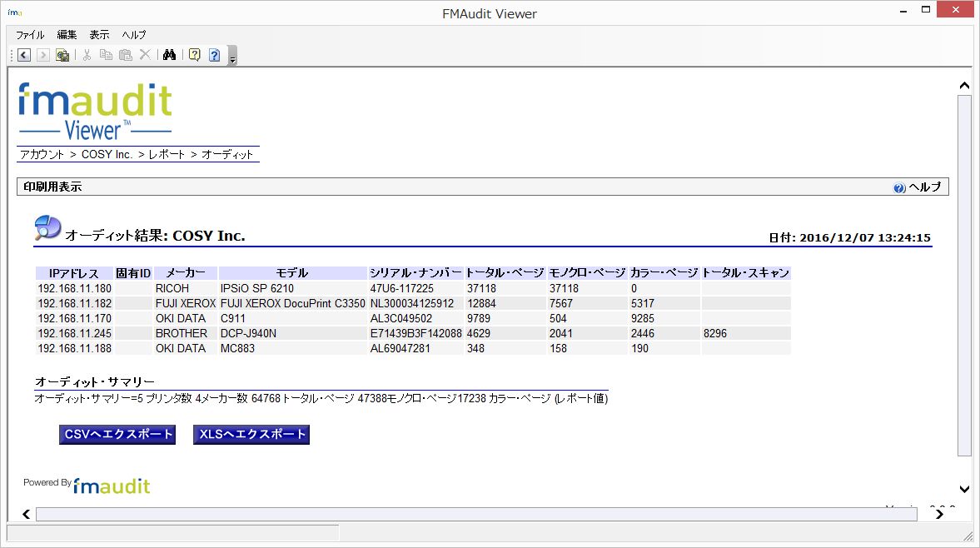Click the カラー・ページ column header
This screenshot has width=980, height=548.
(664, 273)
